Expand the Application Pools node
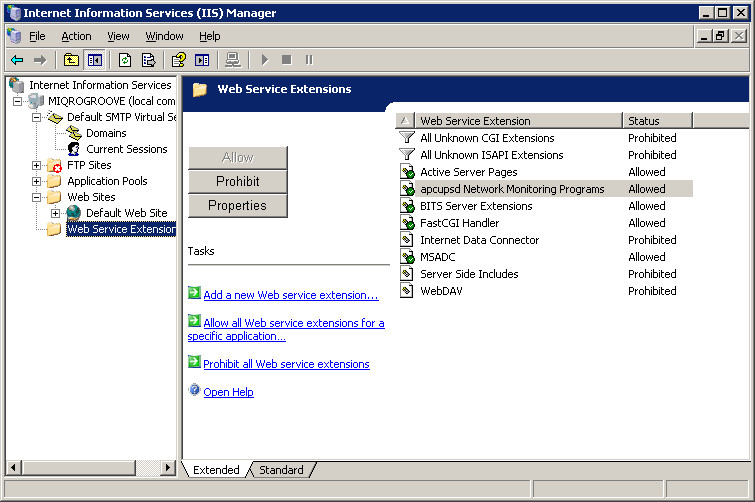The image size is (755, 502). tap(36, 181)
